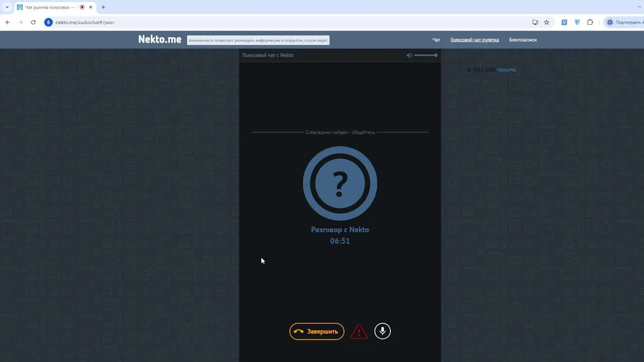Open the Блогозаписи menu item
644x362 pixels.
[x=523, y=40]
